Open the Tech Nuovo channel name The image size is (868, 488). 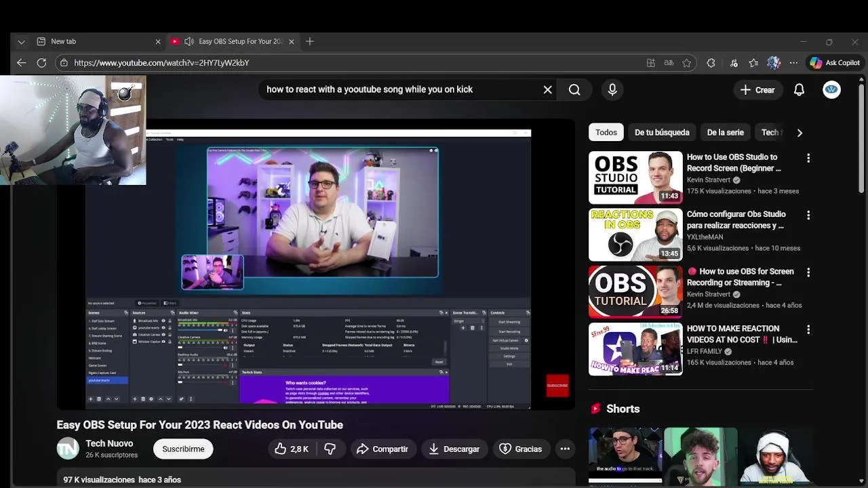(x=109, y=443)
